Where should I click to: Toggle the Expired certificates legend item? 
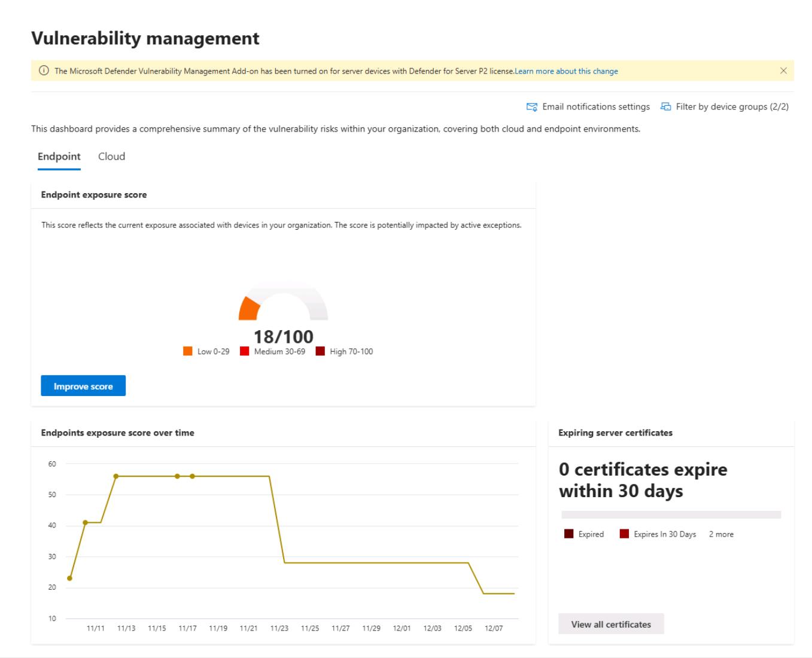[x=584, y=534]
